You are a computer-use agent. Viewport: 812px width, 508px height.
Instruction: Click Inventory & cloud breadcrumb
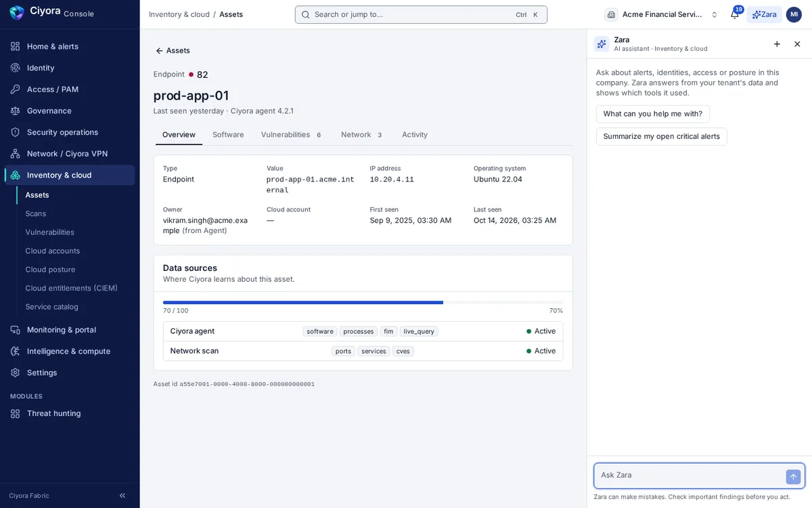point(179,14)
